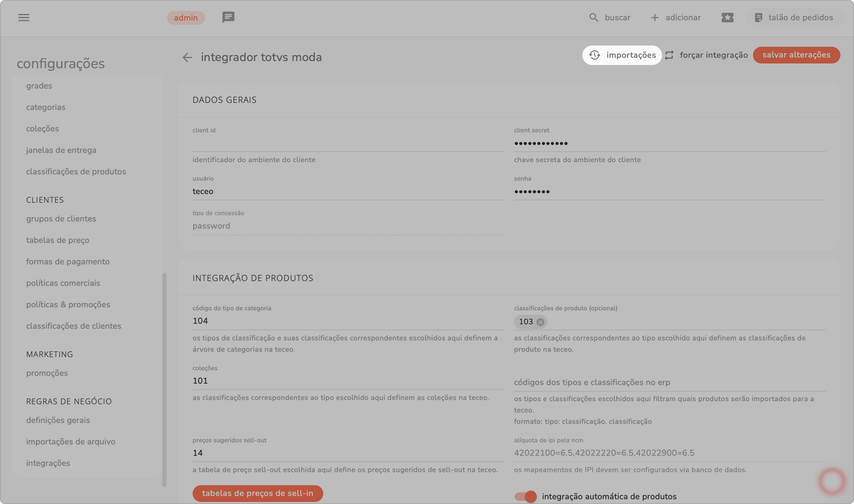Open importações history
The width and height of the screenshot is (854, 504).
click(622, 55)
